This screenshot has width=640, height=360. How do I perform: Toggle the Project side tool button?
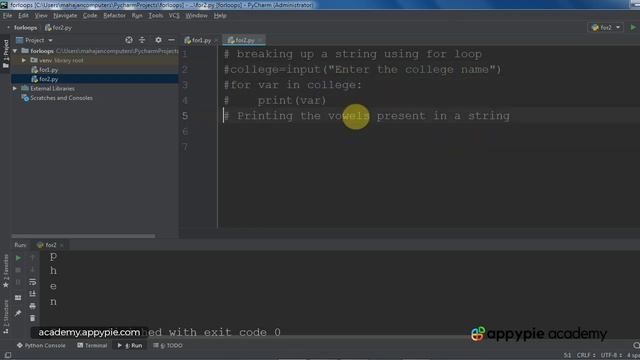point(6,53)
